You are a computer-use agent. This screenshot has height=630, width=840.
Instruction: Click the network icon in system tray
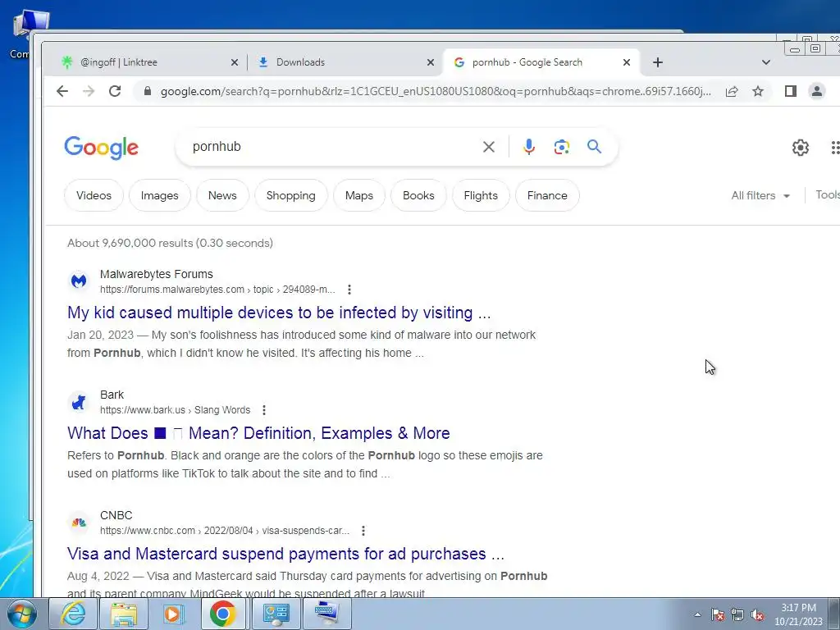(737, 615)
